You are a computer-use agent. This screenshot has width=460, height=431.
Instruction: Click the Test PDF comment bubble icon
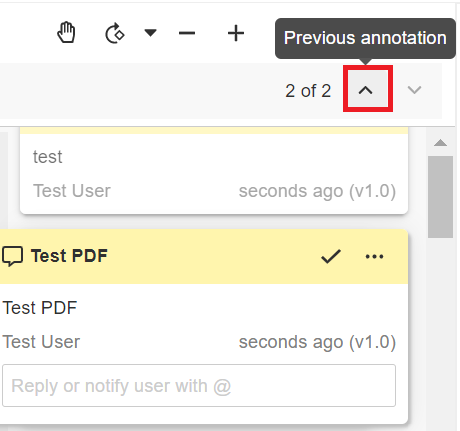click(12, 256)
